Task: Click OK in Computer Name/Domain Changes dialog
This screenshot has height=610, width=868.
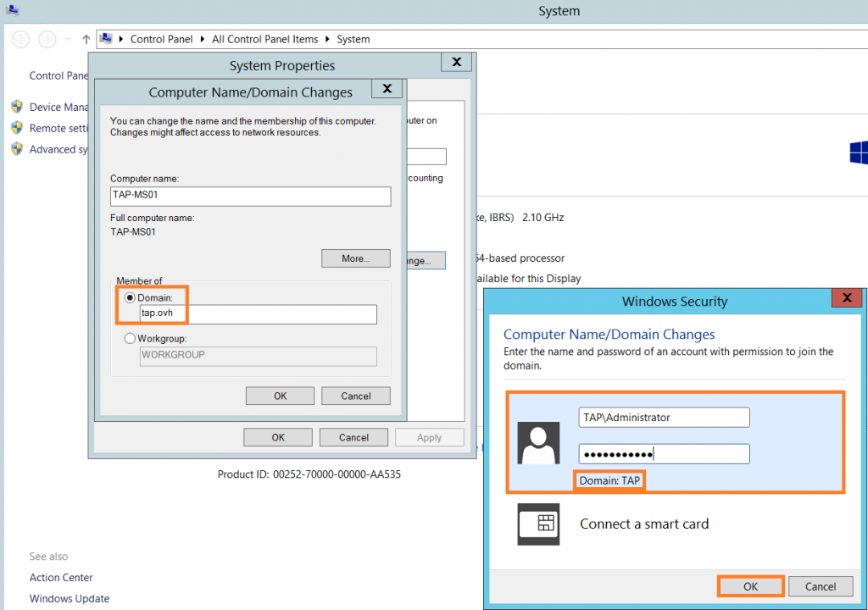Action: pos(280,396)
